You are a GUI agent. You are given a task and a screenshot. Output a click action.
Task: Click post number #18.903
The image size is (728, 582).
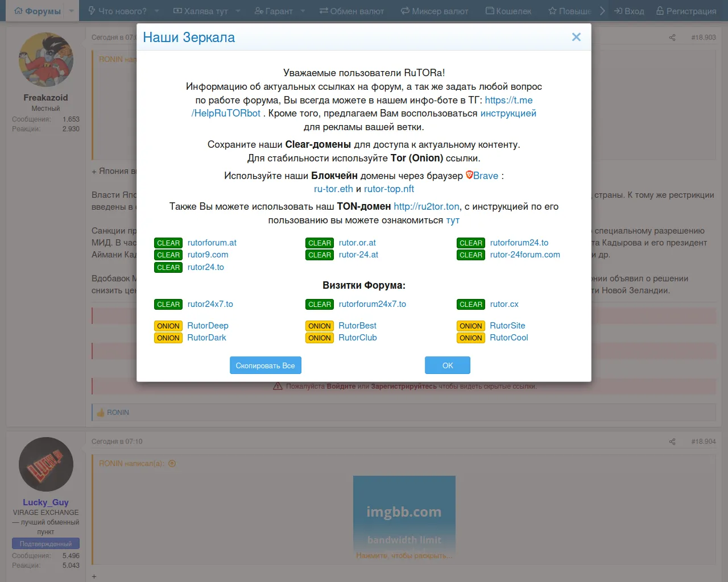click(704, 38)
